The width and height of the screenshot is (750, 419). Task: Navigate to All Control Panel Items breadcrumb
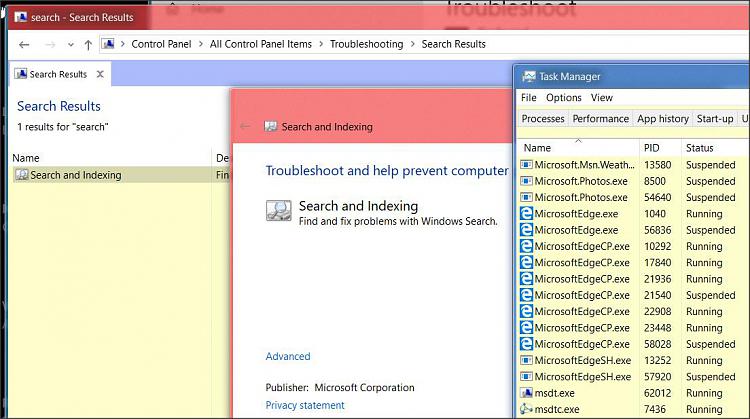(261, 44)
